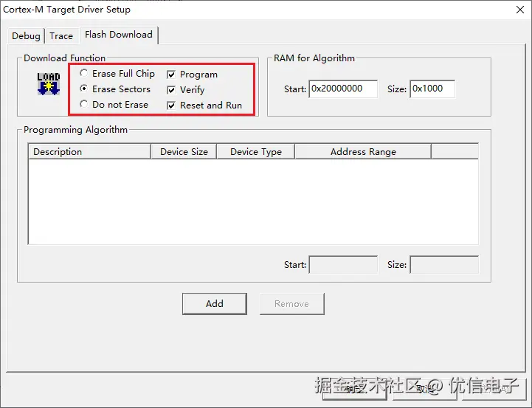Click the disabled Remove button
The width and height of the screenshot is (532, 408).
[x=291, y=303]
